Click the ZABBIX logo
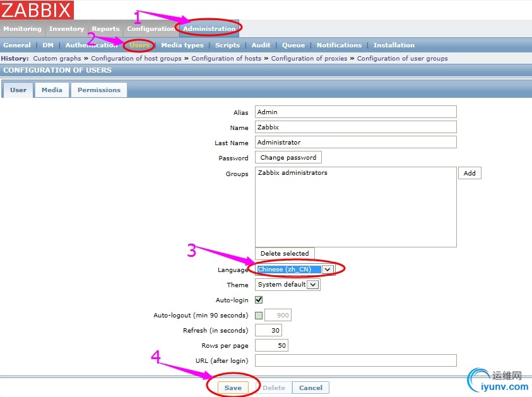This screenshot has height=397, width=532. pyautogui.click(x=37, y=10)
